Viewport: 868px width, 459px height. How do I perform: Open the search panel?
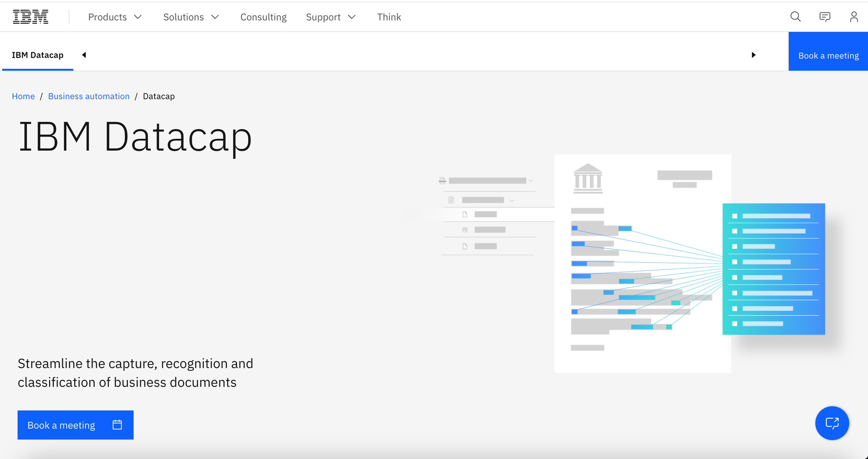(795, 16)
